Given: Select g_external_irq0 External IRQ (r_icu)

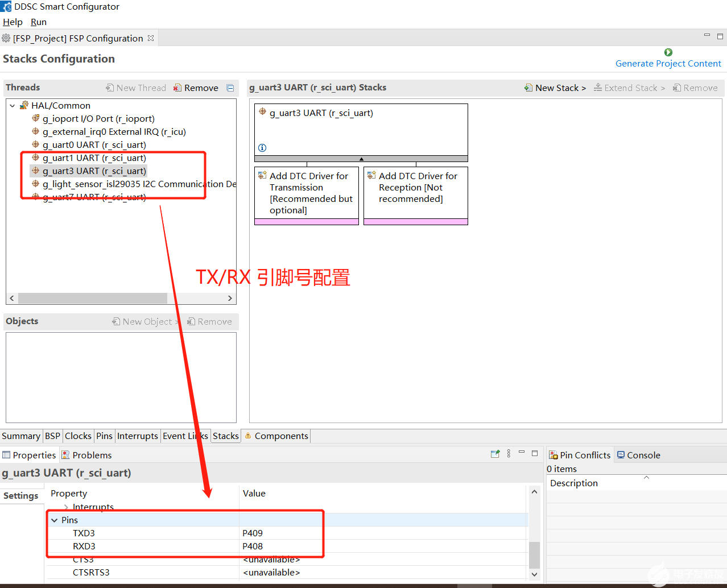Looking at the screenshot, I should [x=114, y=131].
